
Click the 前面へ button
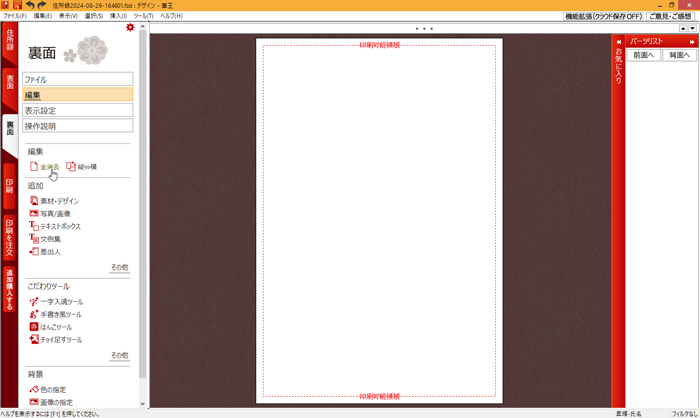(644, 55)
